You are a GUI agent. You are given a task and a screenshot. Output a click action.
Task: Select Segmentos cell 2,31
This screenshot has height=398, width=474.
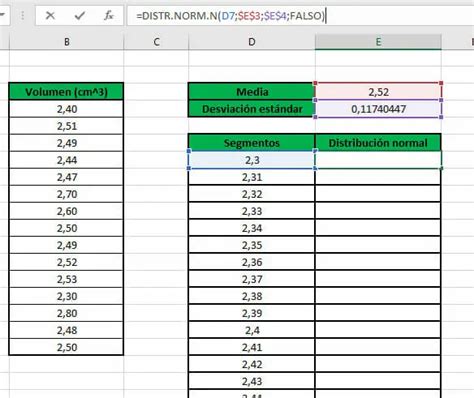[252, 177]
